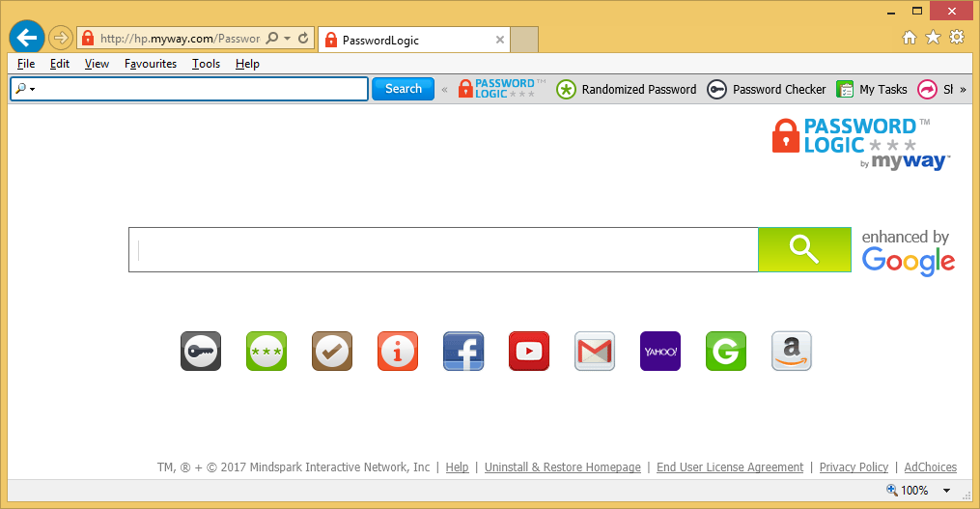Open the Privacy Policy link

(854, 467)
